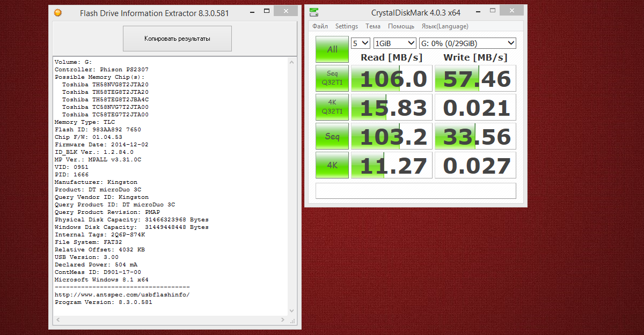Click the line Firmware Date: 2014-12-02
The image size is (644, 335).
coord(101,145)
